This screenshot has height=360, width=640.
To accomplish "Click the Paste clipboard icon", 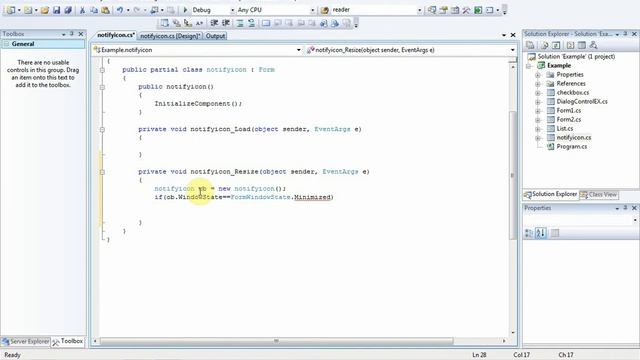I will coord(105,10).
